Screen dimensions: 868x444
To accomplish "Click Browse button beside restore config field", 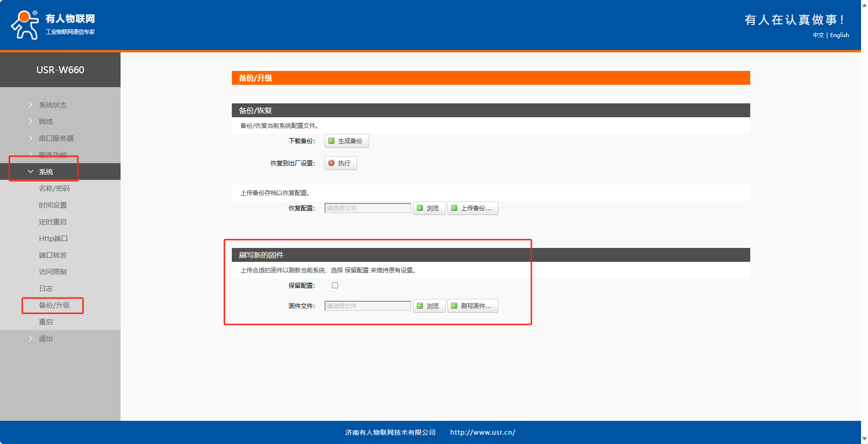I will click(x=429, y=209).
